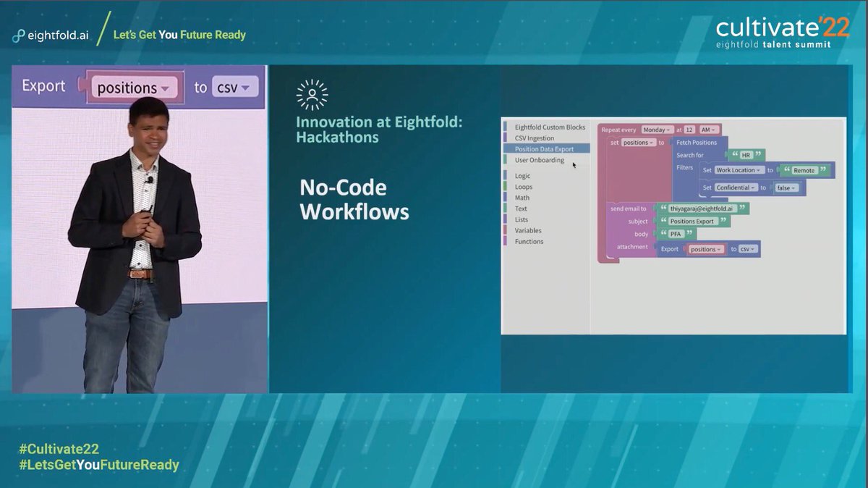
Task: Click the attachment label
Action: [x=632, y=247]
